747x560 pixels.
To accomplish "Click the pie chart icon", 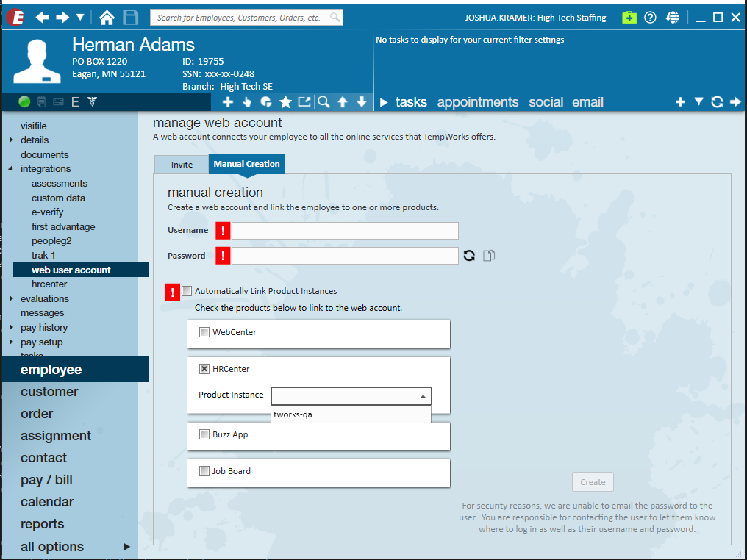I will tap(266, 101).
